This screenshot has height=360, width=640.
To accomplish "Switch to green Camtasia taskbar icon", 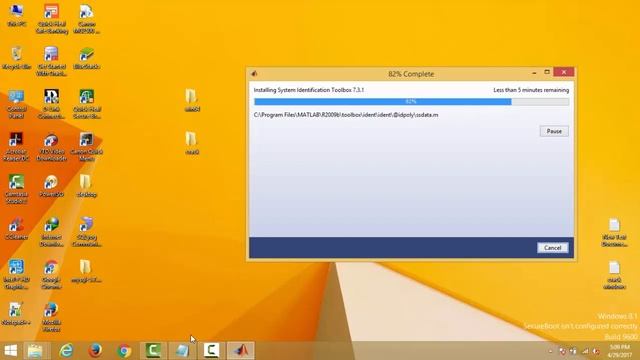I will [x=153, y=351].
